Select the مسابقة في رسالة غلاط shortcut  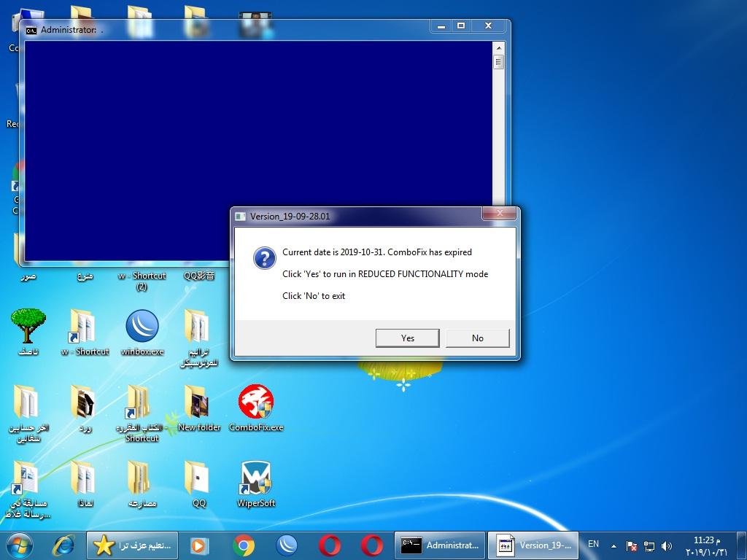28,489
